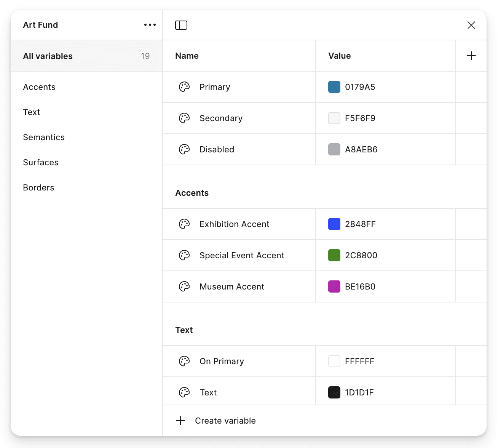Click the hex value 2C8800
Viewport: 498px width, 448px height.
[x=361, y=255]
